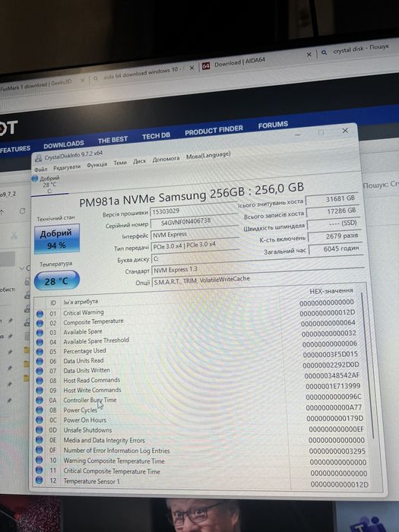This screenshot has width=399, height=532.
Task: Click the status icon for Critical Warning
Action: [x=40, y=314]
